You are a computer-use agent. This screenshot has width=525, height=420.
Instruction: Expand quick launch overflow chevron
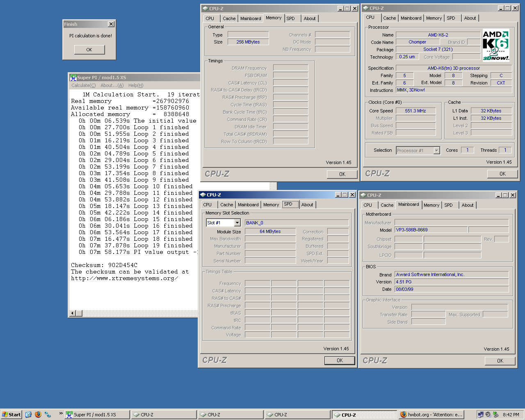tap(61, 413)
